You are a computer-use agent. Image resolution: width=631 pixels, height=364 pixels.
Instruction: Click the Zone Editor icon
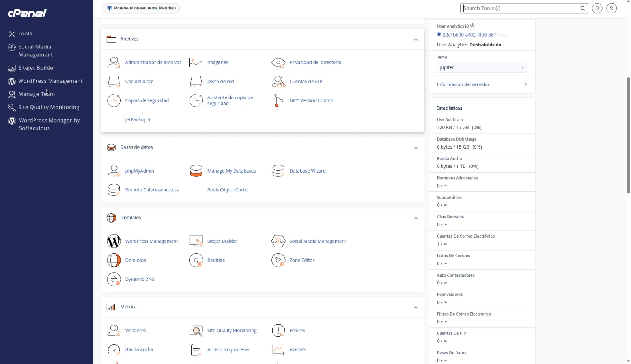click(x=278, y=260)
